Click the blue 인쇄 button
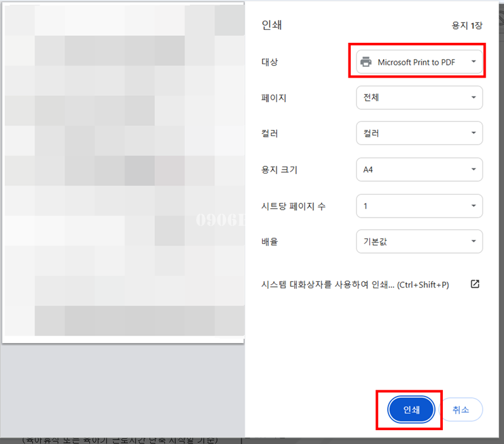Viewport: 504px width, 444px height. (x=411, y=409)
